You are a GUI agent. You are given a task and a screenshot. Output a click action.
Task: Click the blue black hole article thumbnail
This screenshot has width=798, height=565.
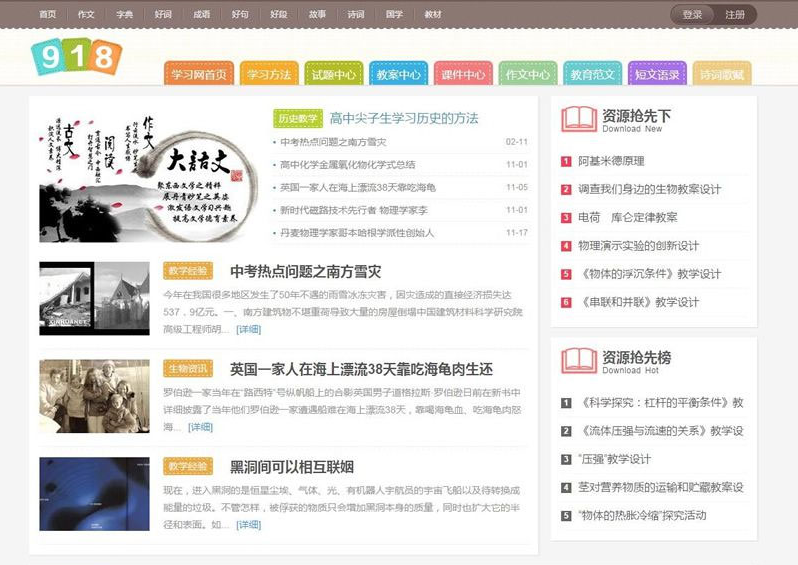click(x=94, y=494)
